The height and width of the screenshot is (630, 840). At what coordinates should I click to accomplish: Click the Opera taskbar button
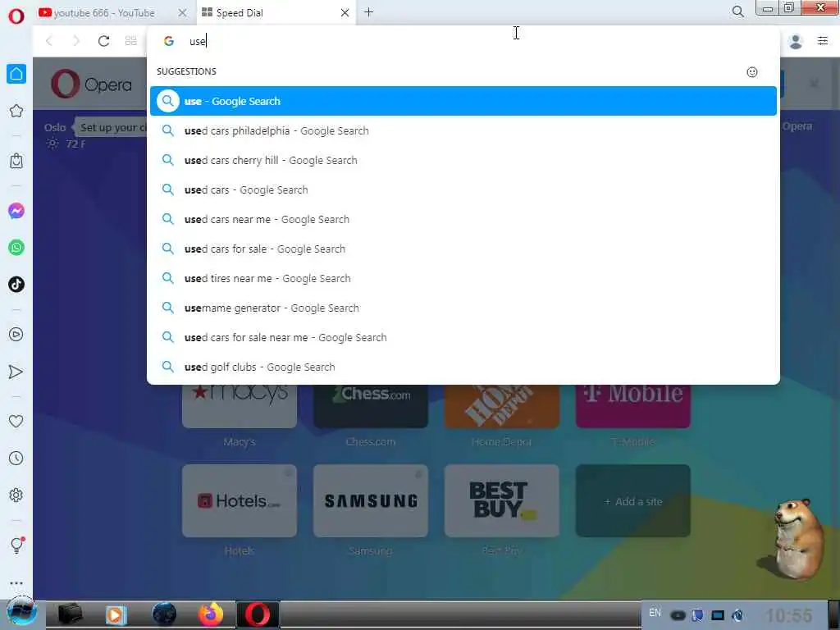(258, 614)
